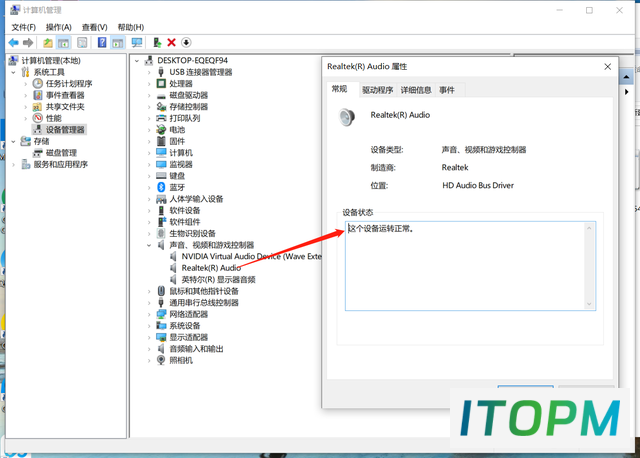Click the 存储控制器 icon
This screenshot has height=458, width=640.
tap(161, 107)
